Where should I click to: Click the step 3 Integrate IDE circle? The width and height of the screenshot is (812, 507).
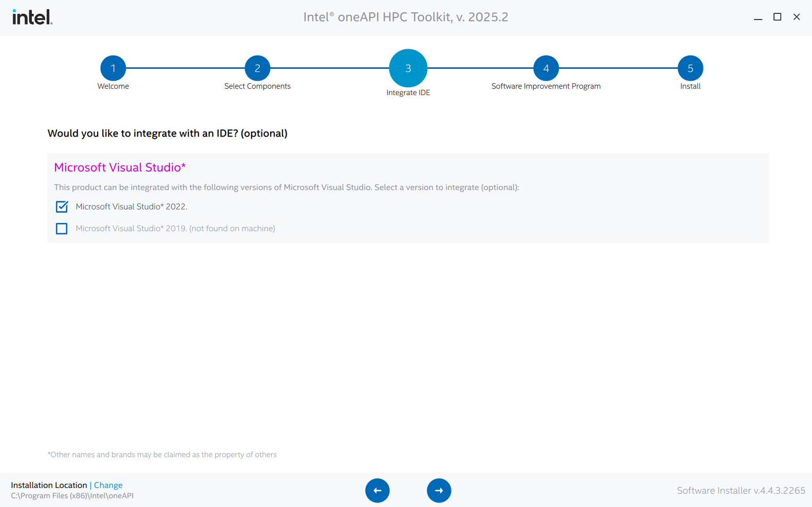408,68
